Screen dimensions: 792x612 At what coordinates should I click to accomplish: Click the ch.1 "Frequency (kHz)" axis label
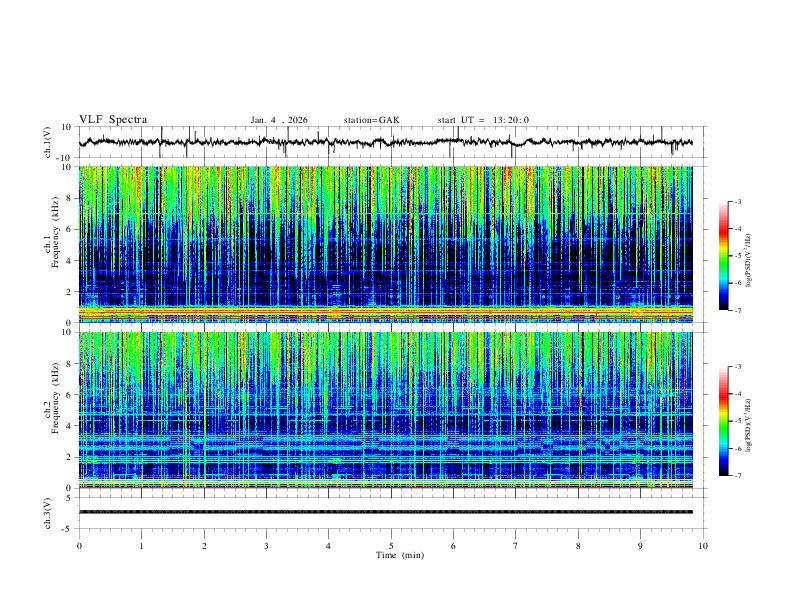[x=55, y=232]
